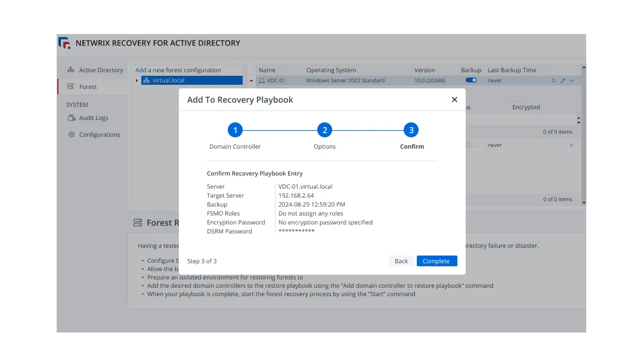The width and height of the screenshot is (644, 363).
Task: Click the Netwrix logo icon
Action: (64, 43)
